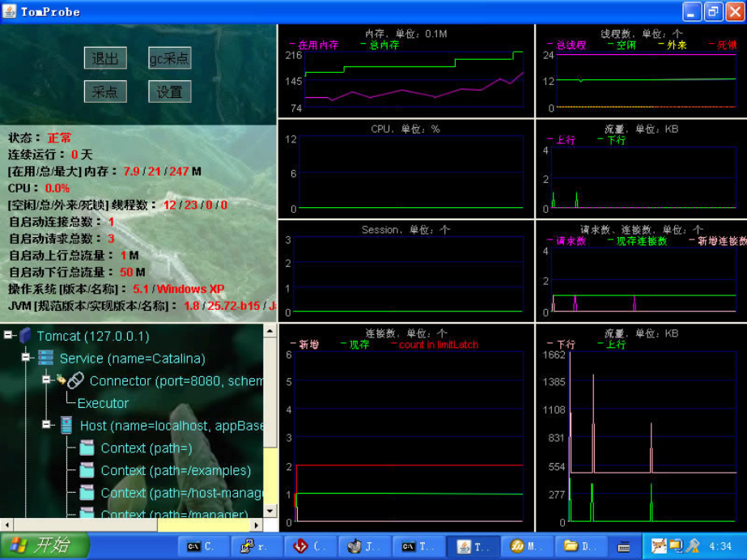Click tree horizontal scrollbar right arrow
Screen dimensions: 747x560
point(257,525)
